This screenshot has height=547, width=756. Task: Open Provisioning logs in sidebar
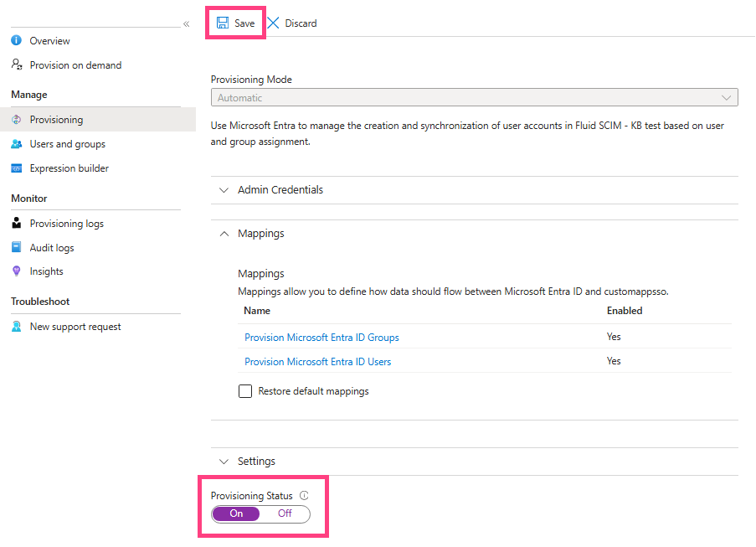tap(66, 224)
